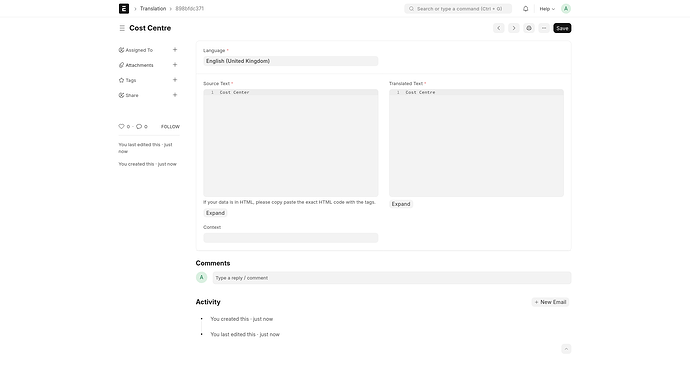Click the print icon
The image size is (690, 379).
point(529,28)
